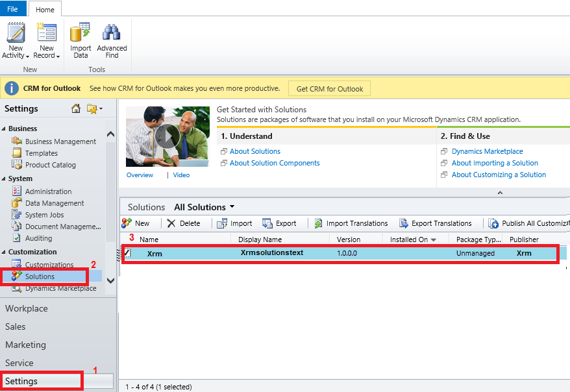The image size is (570, 392).
Task: Click the System Jobs icon
Action: 17,214
